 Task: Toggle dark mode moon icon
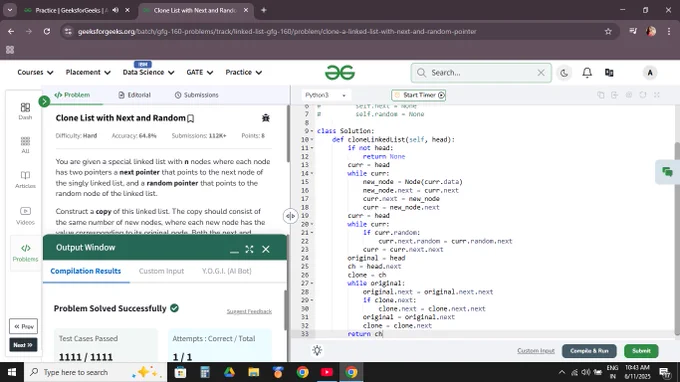tap(564, 73)
